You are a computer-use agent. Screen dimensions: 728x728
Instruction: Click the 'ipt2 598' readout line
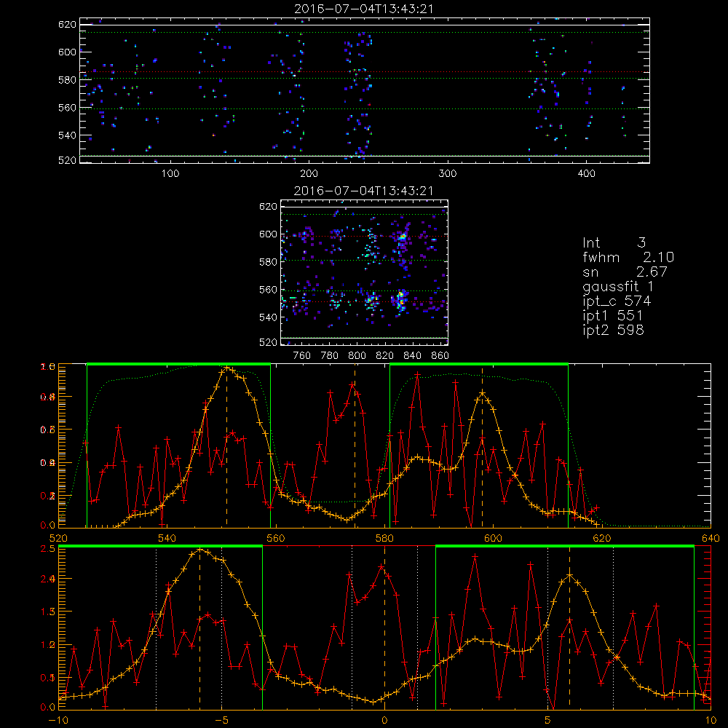coord(613,330)
